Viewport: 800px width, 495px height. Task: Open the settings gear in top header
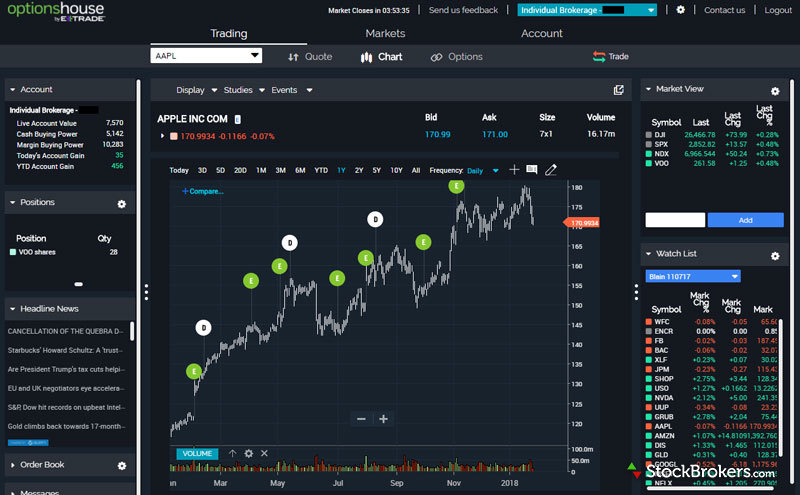(x=680, y=10)
